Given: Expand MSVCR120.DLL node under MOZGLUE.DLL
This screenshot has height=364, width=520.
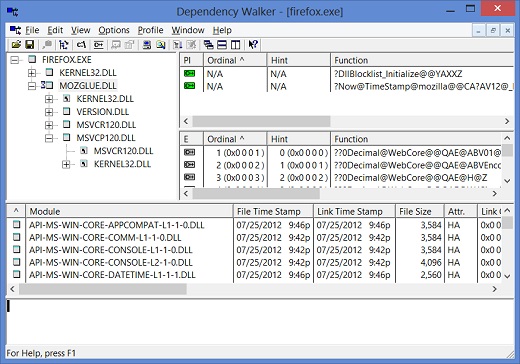Looking at the screenshot, I should (x=49, y=125).
